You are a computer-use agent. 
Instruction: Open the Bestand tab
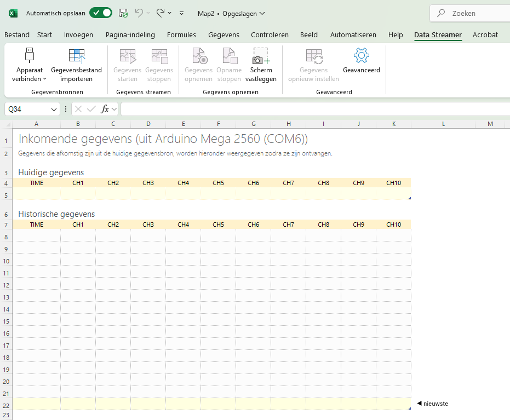point(17,35)
